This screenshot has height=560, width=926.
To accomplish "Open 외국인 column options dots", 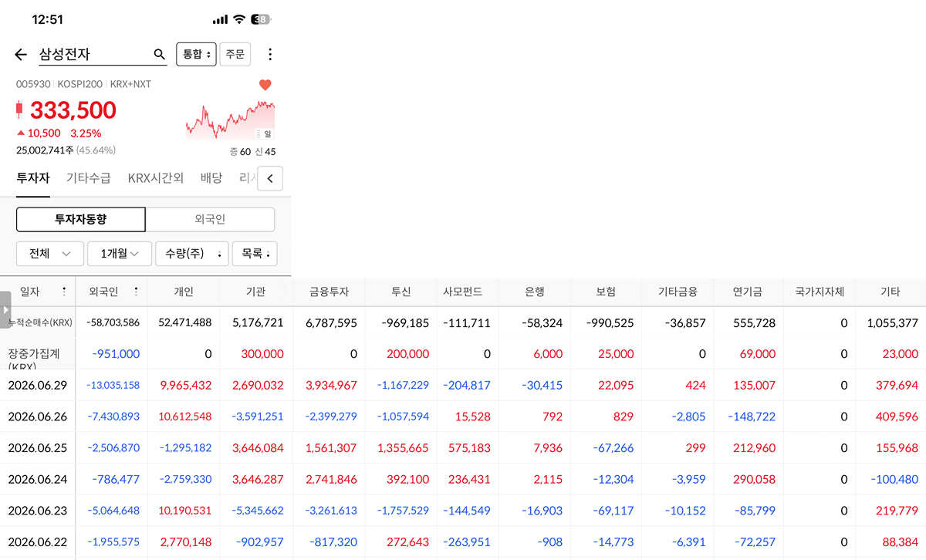I will click(x=136, y=292).
